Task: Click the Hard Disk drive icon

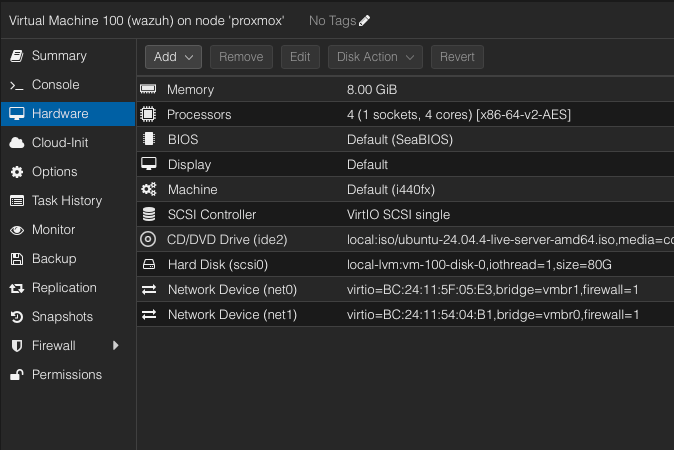Action: point(149,264)
